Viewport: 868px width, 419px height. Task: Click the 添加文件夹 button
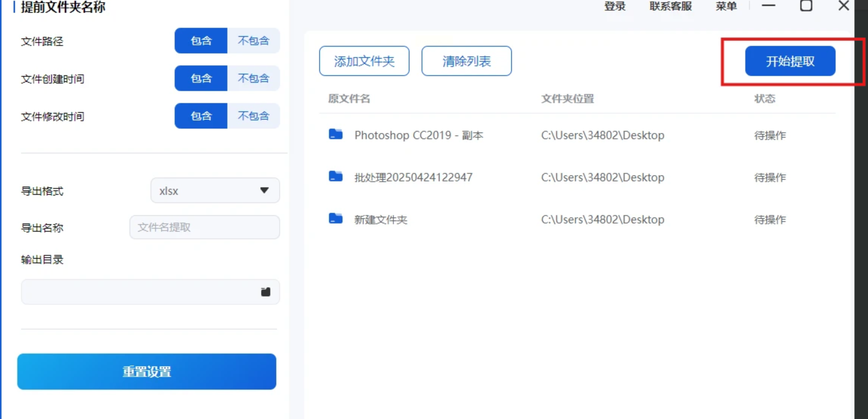pyautogui.click(x=364, y=61)
